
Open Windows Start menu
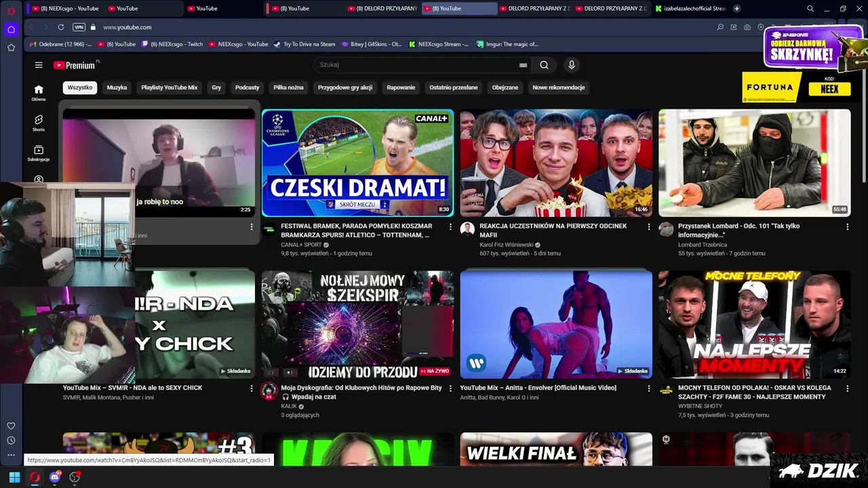click(14, 477)
